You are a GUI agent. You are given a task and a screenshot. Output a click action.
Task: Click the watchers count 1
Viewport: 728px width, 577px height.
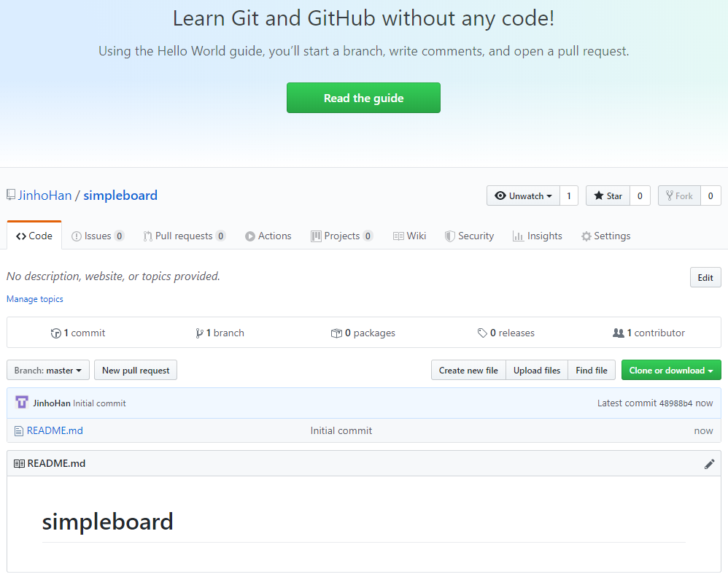569,196
